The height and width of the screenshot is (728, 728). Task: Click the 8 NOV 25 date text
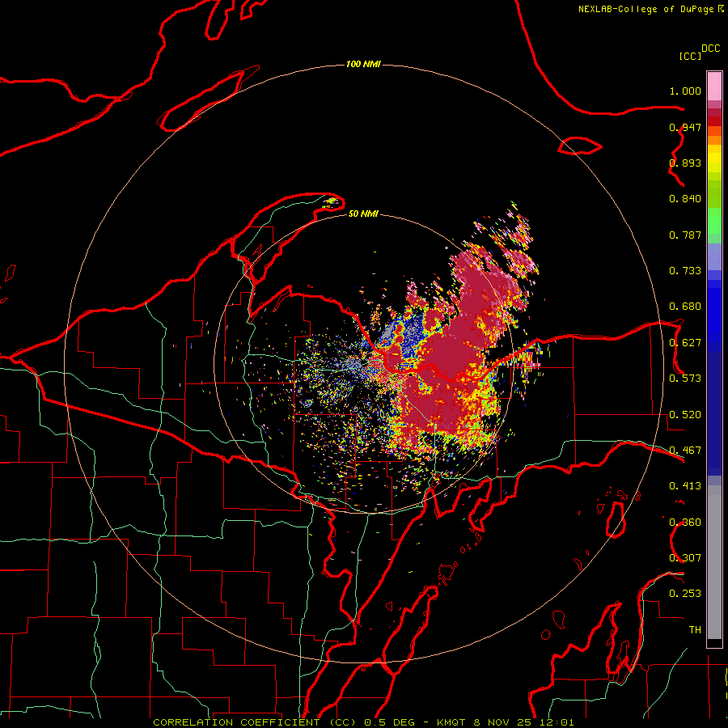pyautogui.click(x=502, y=722)
